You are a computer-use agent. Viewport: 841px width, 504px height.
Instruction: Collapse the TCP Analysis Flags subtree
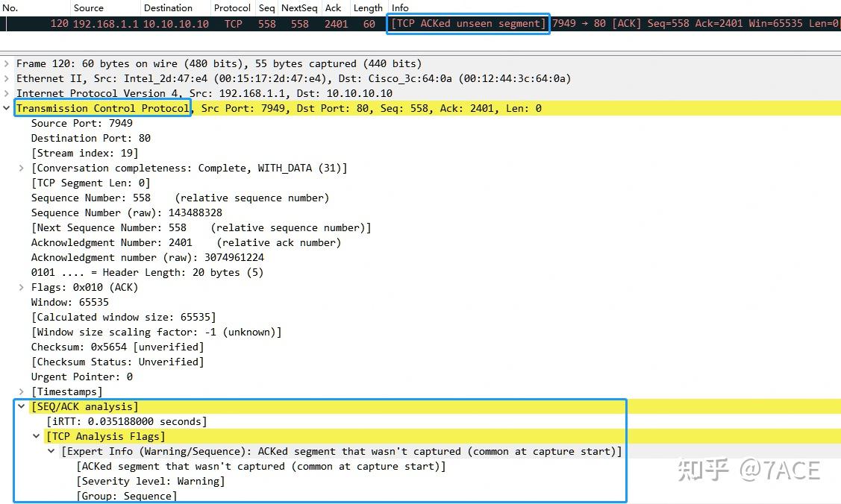tap(36, 436)
